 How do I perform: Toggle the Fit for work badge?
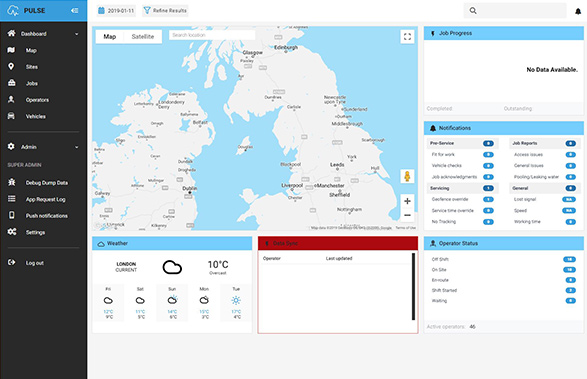[488, 155]
